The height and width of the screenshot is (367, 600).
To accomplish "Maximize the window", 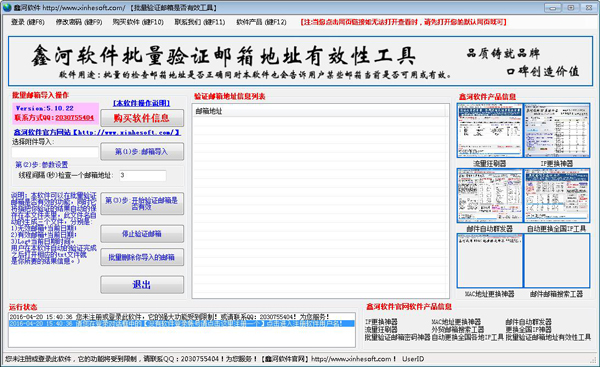I will pyautogui.click(x=571, y=8).
